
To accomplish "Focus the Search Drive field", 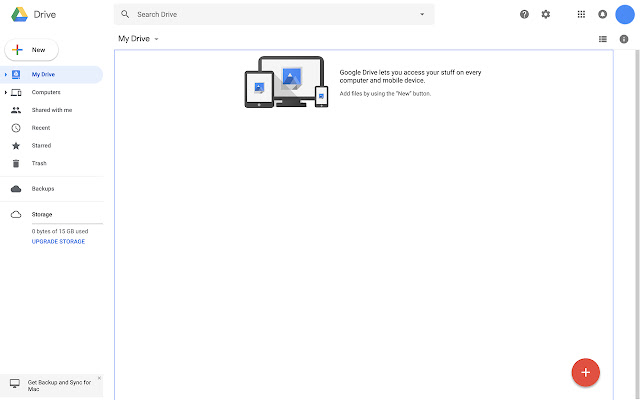I will coord(274,14).
